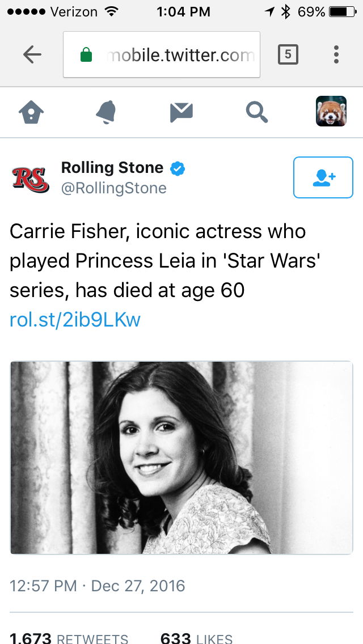Open Notifications bell icon
The image size is (363, 644).
click(106, 112)
